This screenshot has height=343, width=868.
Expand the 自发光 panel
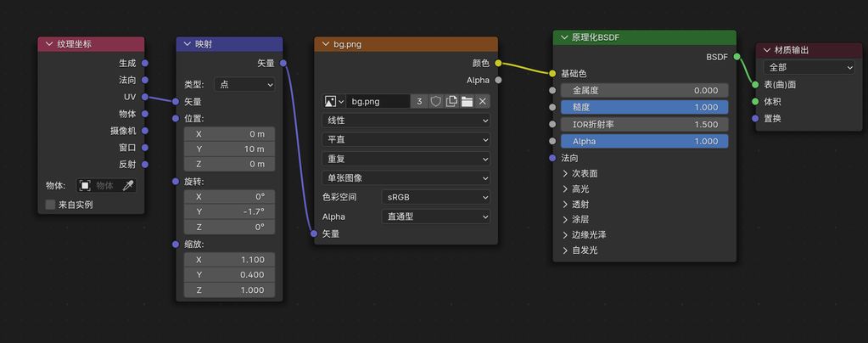click(565, 250)
